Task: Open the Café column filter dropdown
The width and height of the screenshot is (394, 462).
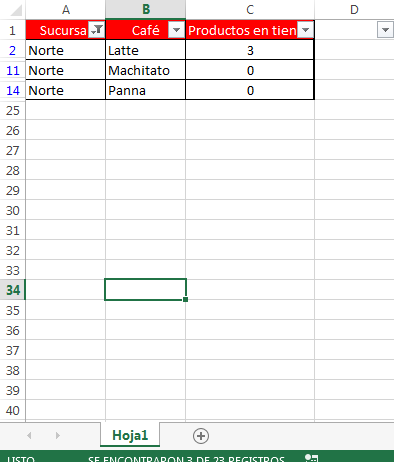Action: point(176,30)
